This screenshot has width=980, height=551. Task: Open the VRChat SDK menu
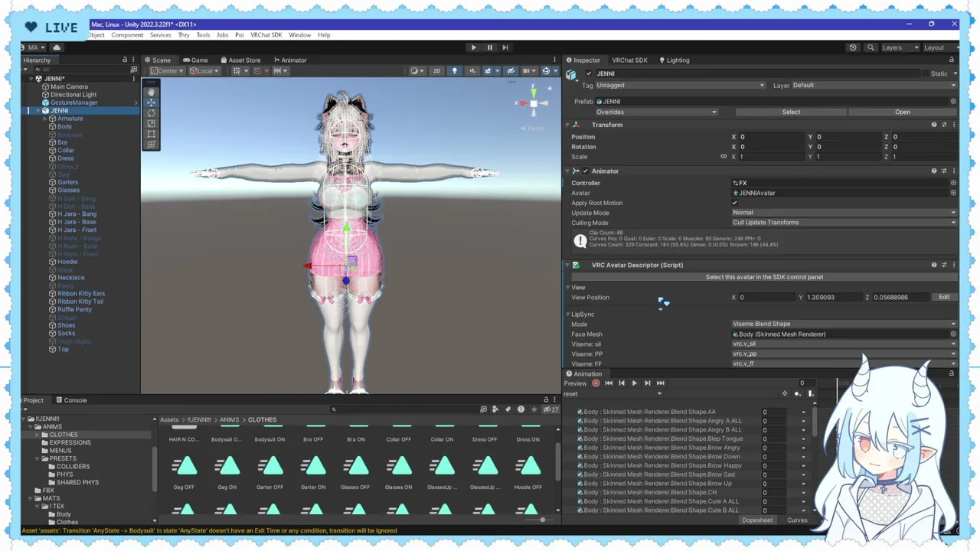pyautogui.click(x=266, y=35)
